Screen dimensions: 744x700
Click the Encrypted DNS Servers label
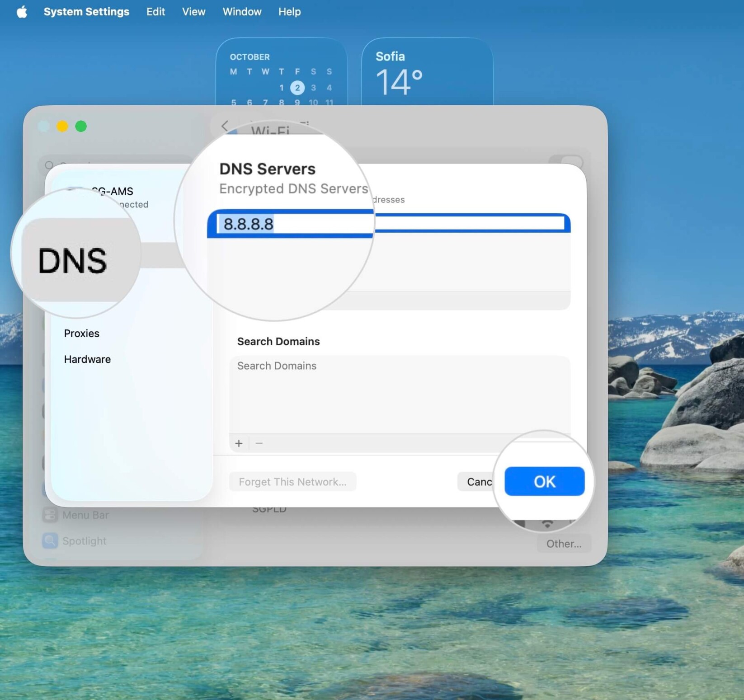pos(293,188)
